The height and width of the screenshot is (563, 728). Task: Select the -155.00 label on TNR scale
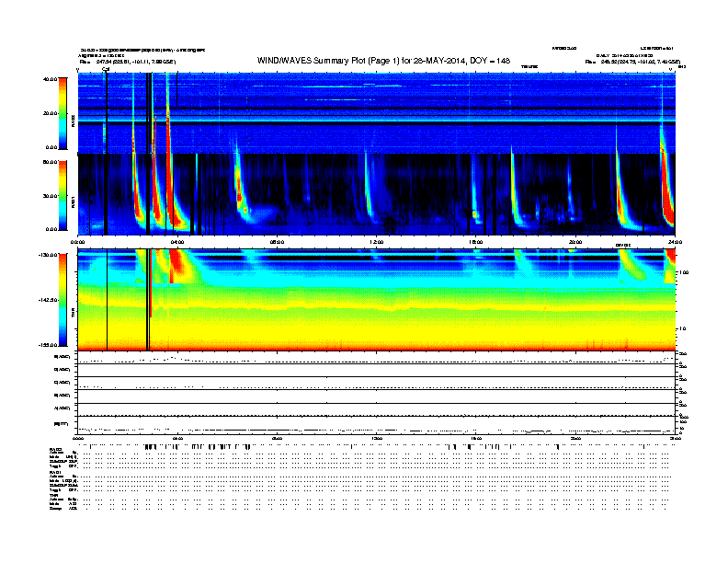[48, 345]
